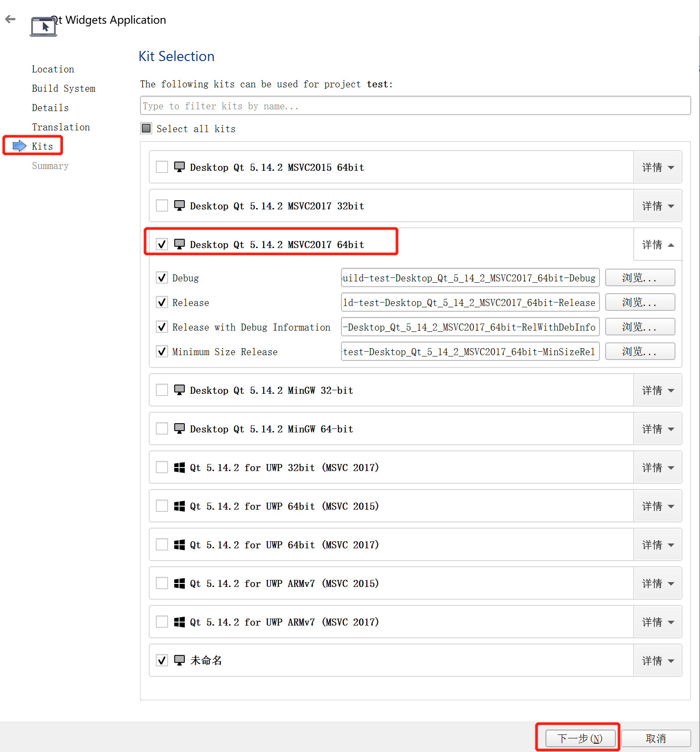Expand 详情 for UWP ARMv7 (MSVC 2015)
The width and height of the screenshot is (700, 752).
pos(657,583)
